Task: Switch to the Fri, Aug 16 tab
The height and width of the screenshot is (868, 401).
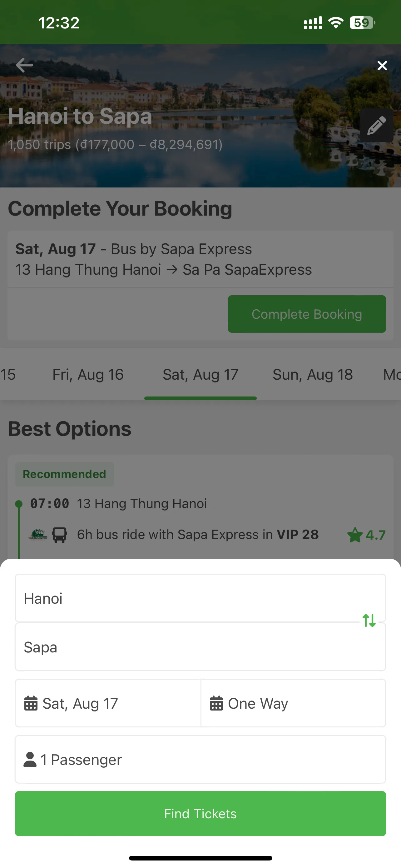Action: [x=88, y=375]
